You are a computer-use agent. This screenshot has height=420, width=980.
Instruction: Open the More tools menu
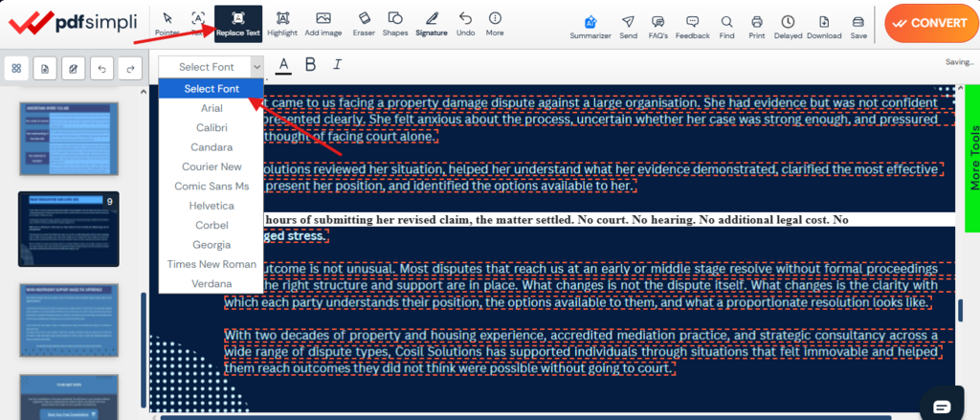495,24
